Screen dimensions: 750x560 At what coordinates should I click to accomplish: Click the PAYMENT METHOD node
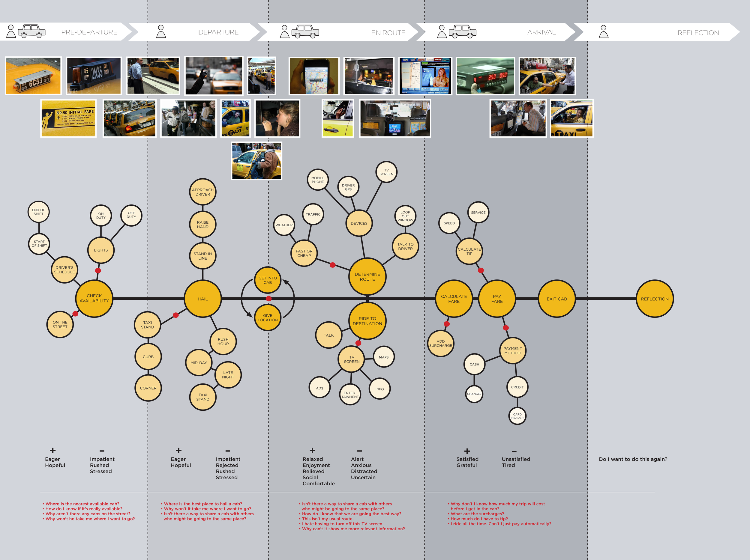[x=513, y=351]
